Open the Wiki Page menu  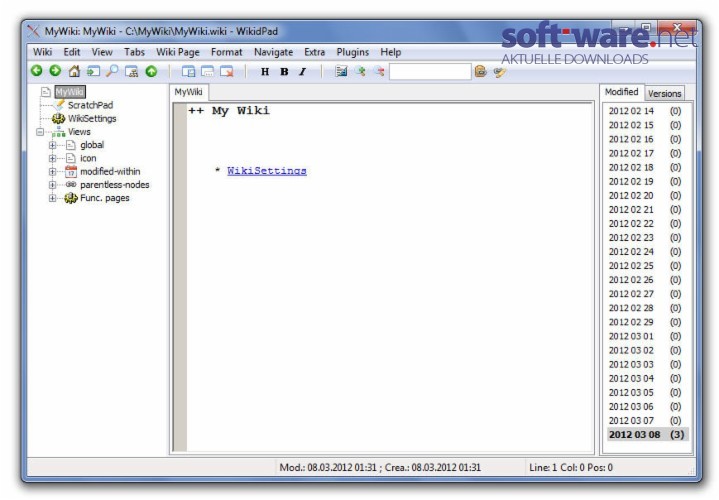178,52
